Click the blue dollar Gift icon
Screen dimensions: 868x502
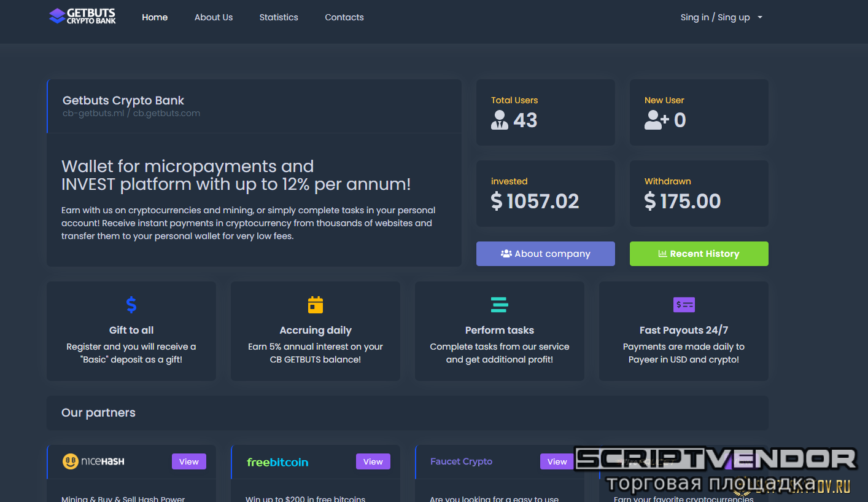[x=131, y=305]
